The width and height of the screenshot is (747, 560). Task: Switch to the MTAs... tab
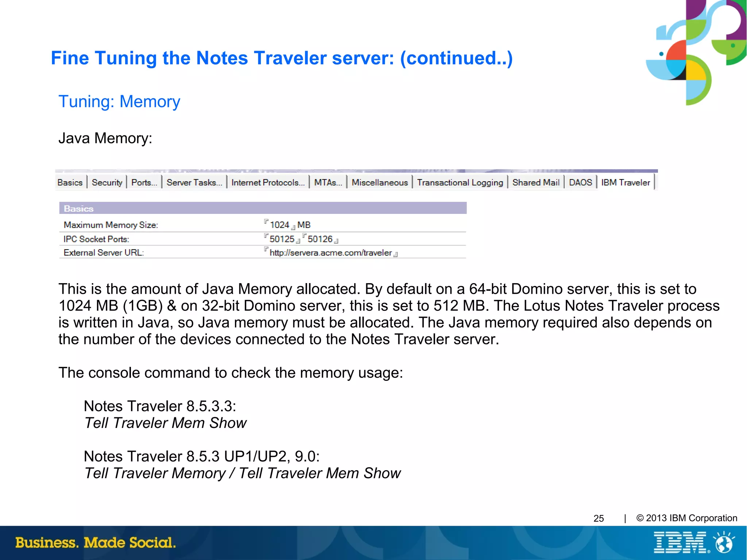click(328, 182)
